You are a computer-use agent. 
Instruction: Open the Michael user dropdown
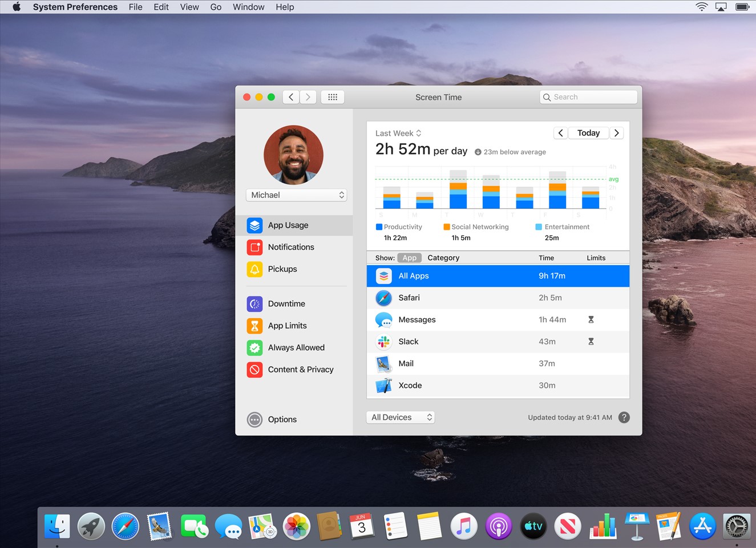pos(297,195)
